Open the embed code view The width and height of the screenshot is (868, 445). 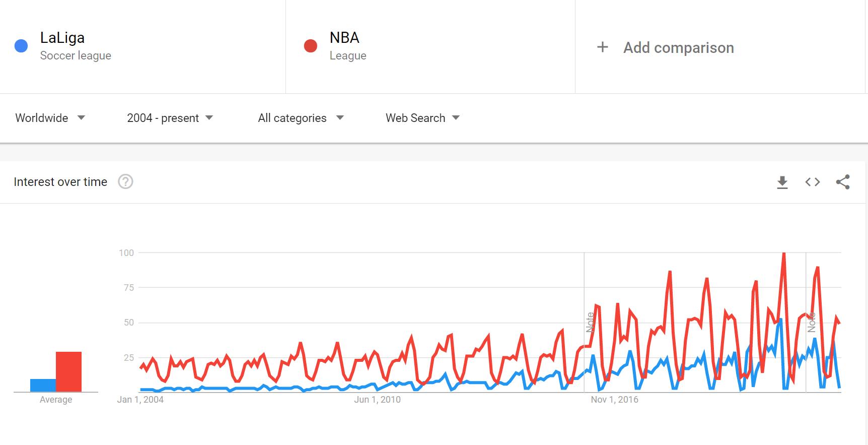click(812, 182)
